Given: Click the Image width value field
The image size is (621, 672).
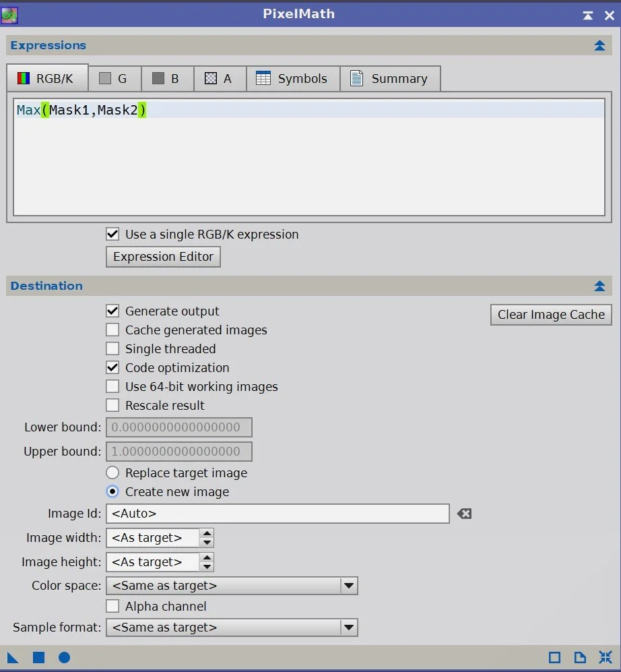Looking at the screenshot, I should 153,538.
